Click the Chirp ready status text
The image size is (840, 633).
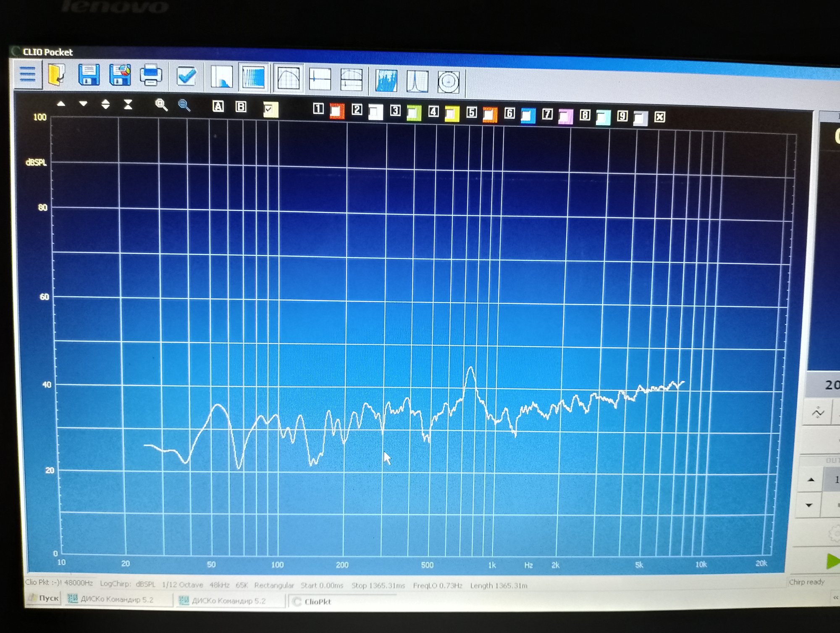point(806,582)
